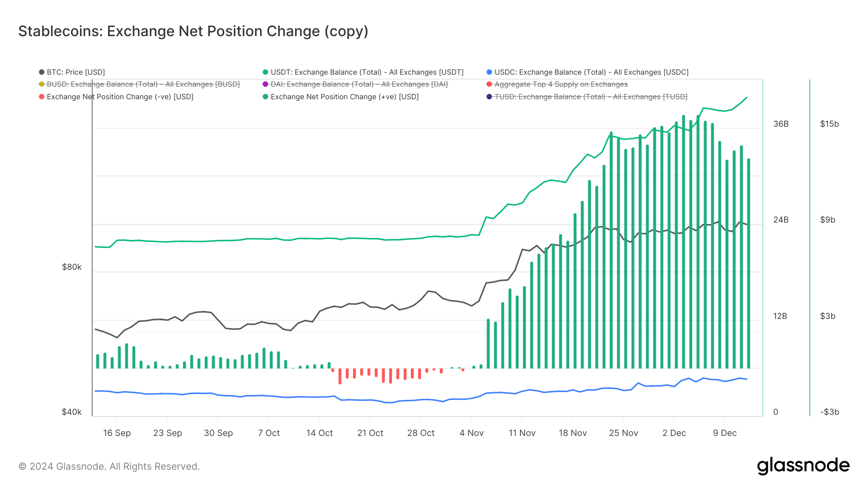Click the purple DAI legend dot
The width and height of the screenshot is (868, 488).
pyautogui.click(x=265, y=84)
